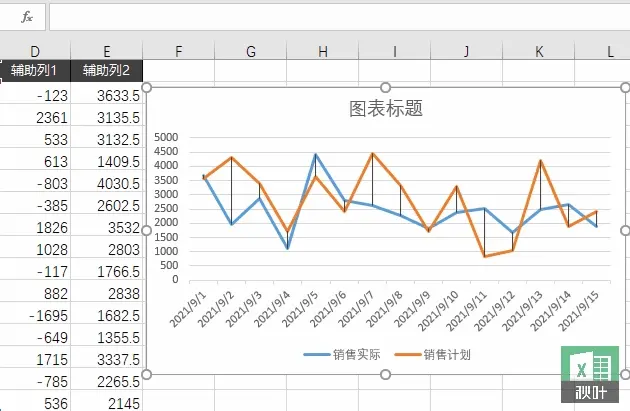Screen dimensions: 630x411
Task: Click the 2021/9/7 axis date label
Action: (x=356, y=309)
